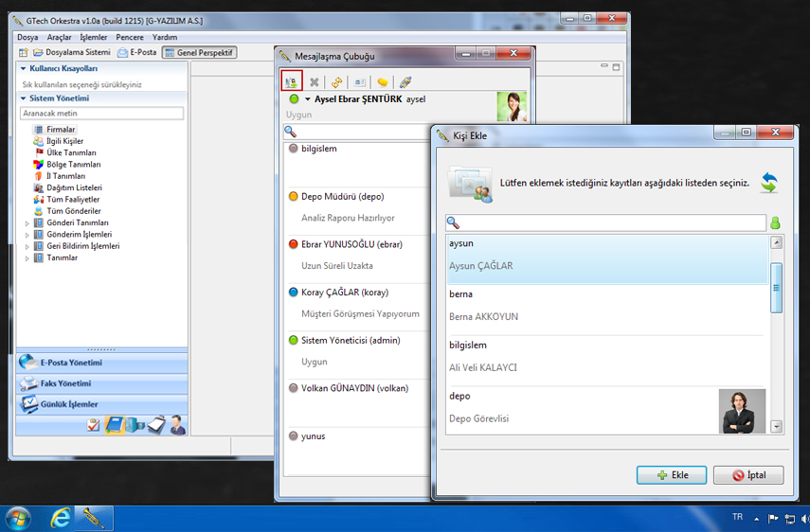810x532 pixels.
Task: Click the checkmark clipboard icon in bottom strip
Action: pyautogui.click(x=93, y=425)
